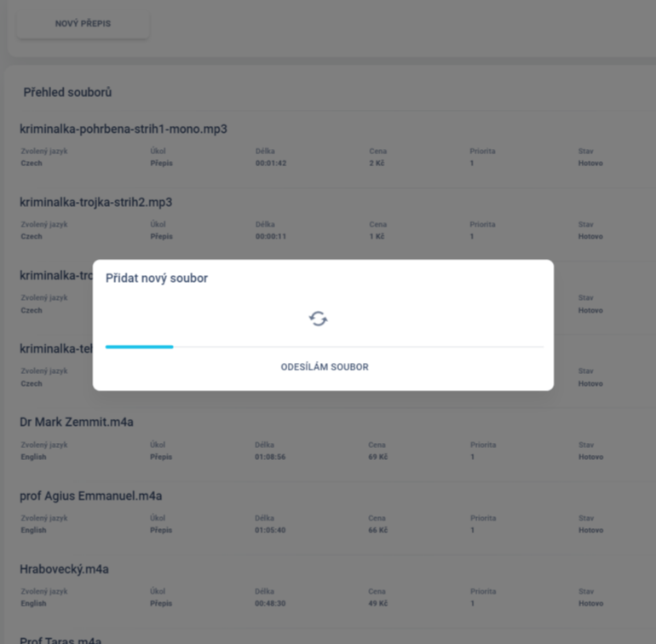This screenshot has width=656, height=644.
Task: Click the Přidat nový soubor dialog title
Action: click(157, 279)
